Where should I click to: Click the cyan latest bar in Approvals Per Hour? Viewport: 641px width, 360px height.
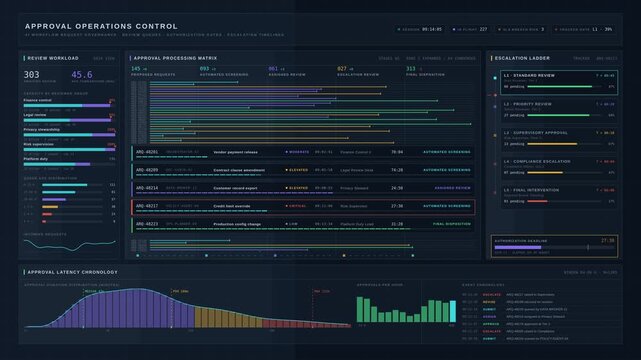(x=453, y=311)
